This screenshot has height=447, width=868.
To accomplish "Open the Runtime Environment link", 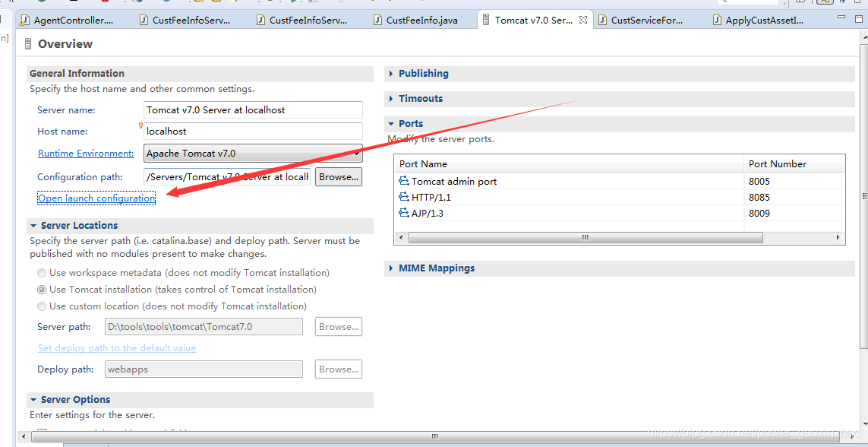I will pos(86,154).
